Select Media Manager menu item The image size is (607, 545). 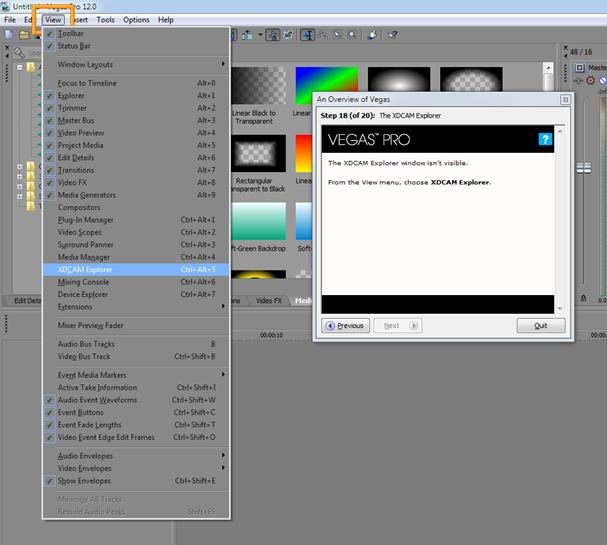click(135, 257)
